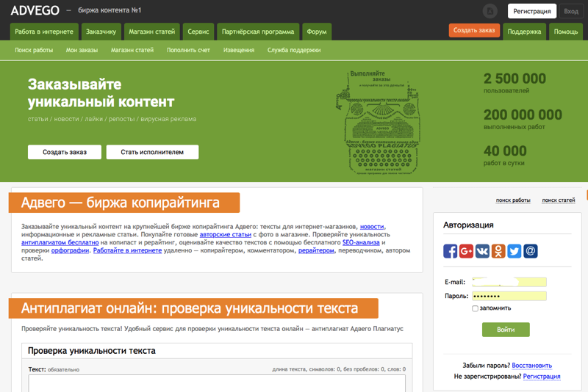Click the 'Регистрация' button in the header
Image resolution: width=588 pixels, height=392 pixels.
pyautogui.click(x=531, y=11)
